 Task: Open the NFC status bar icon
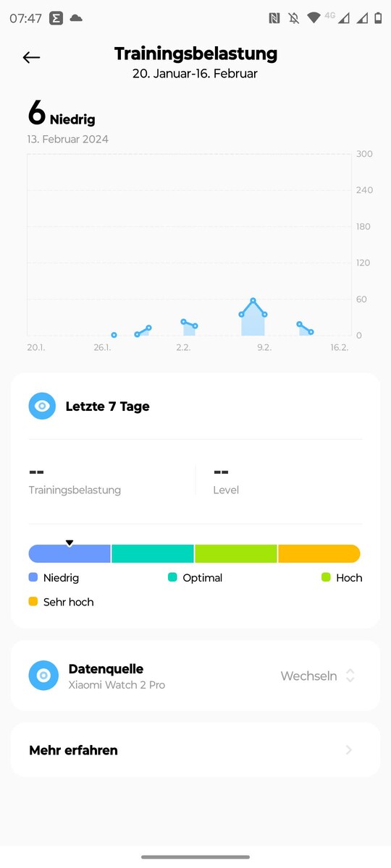(274, 19)
